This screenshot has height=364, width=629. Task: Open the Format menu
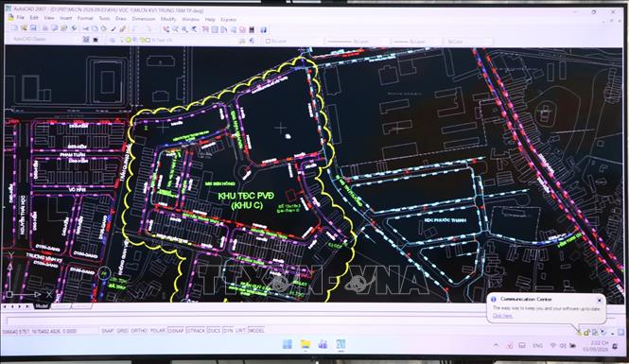pyautogui.click(x=85, y=18)
